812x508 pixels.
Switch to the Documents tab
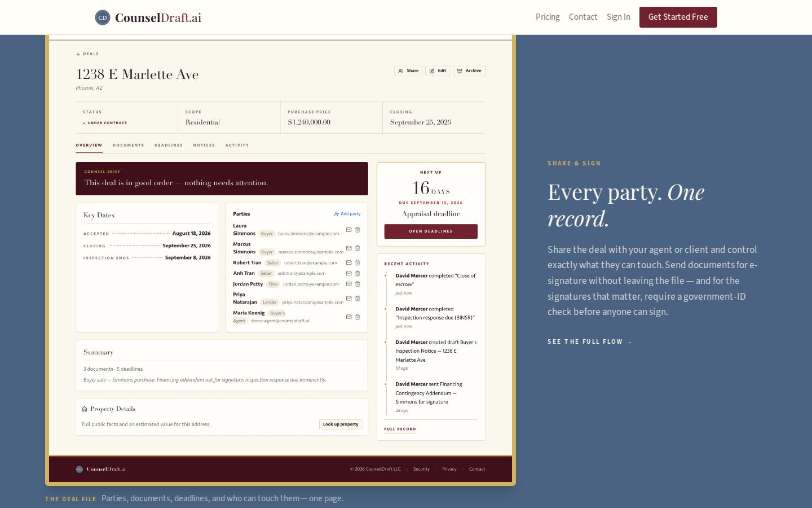click(x=129, y=146)
